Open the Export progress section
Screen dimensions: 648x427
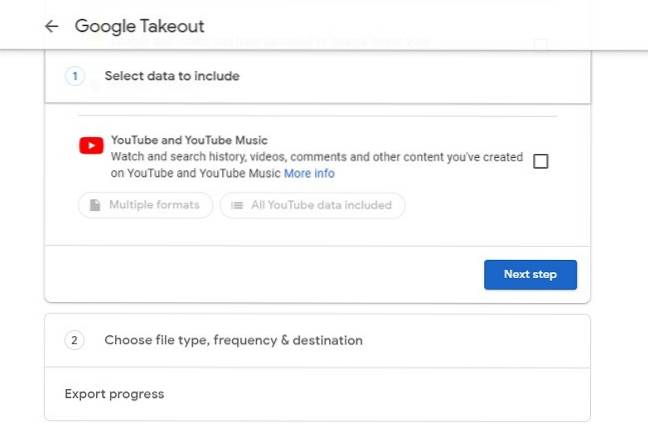(x=114, y=394)
